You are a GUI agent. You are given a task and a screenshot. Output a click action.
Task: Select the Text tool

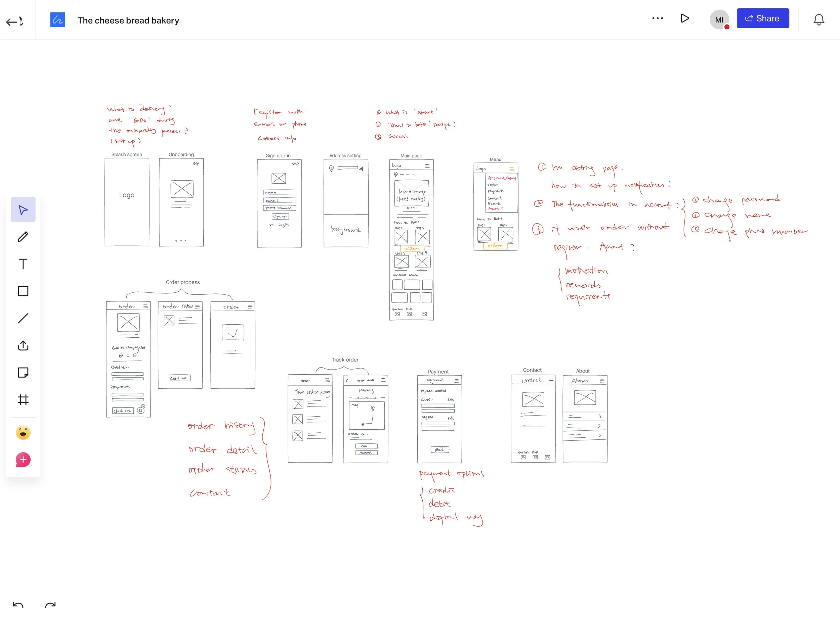[23, 264]
